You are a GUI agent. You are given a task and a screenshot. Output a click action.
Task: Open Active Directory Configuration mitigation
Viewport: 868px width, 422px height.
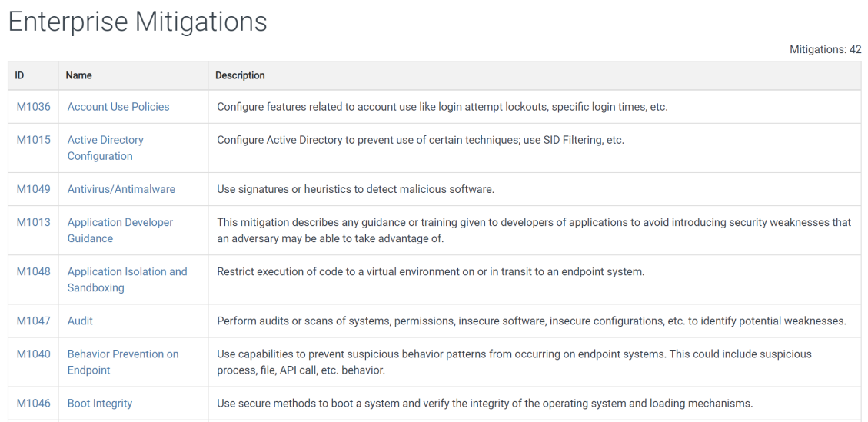[x=105, y=148]
